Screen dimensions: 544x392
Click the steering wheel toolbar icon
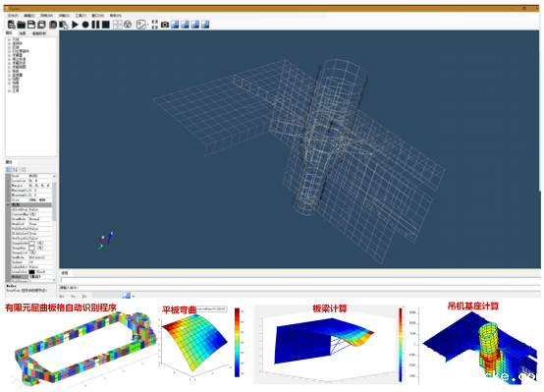click(x=128, y=25)
